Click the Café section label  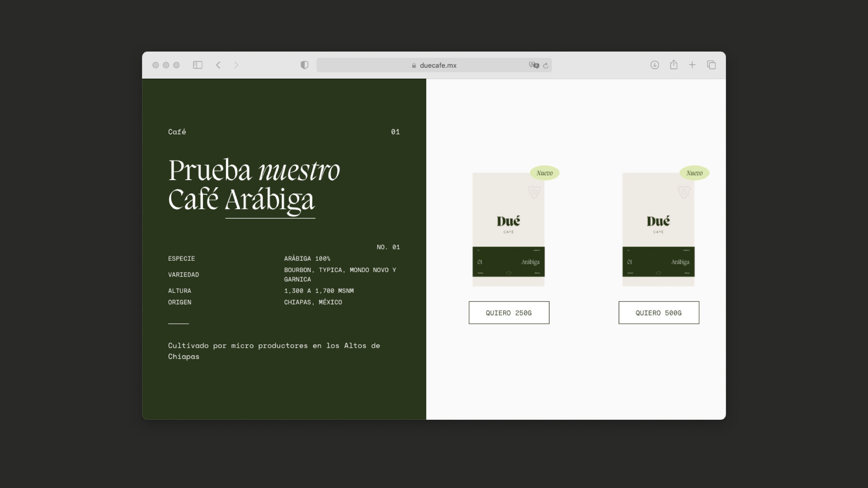(x=177, y=132)
